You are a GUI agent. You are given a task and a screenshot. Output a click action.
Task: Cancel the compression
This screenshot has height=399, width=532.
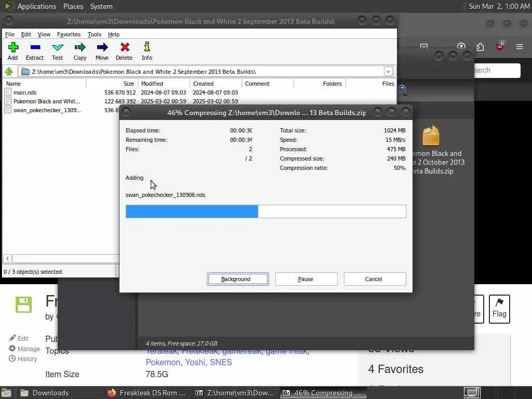pos(375,279)
